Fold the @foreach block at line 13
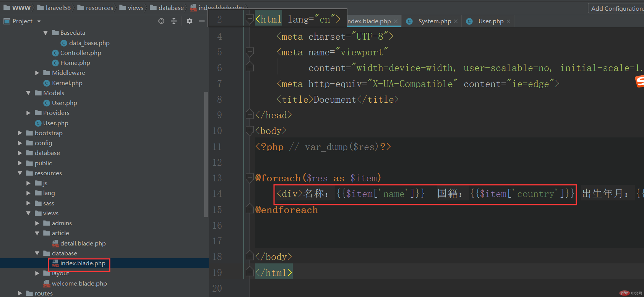Viewport: 644px width, 297px height. click(250, 178)
